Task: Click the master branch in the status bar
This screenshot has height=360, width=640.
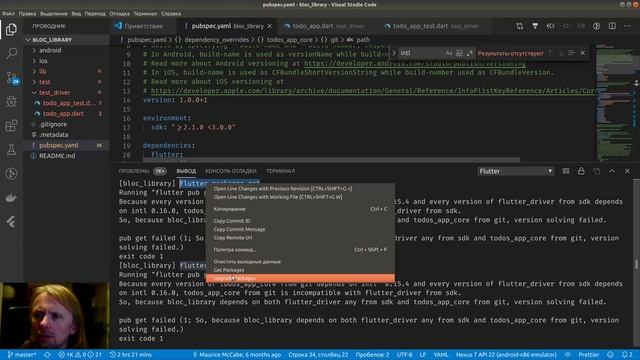Action: [22, 355]
